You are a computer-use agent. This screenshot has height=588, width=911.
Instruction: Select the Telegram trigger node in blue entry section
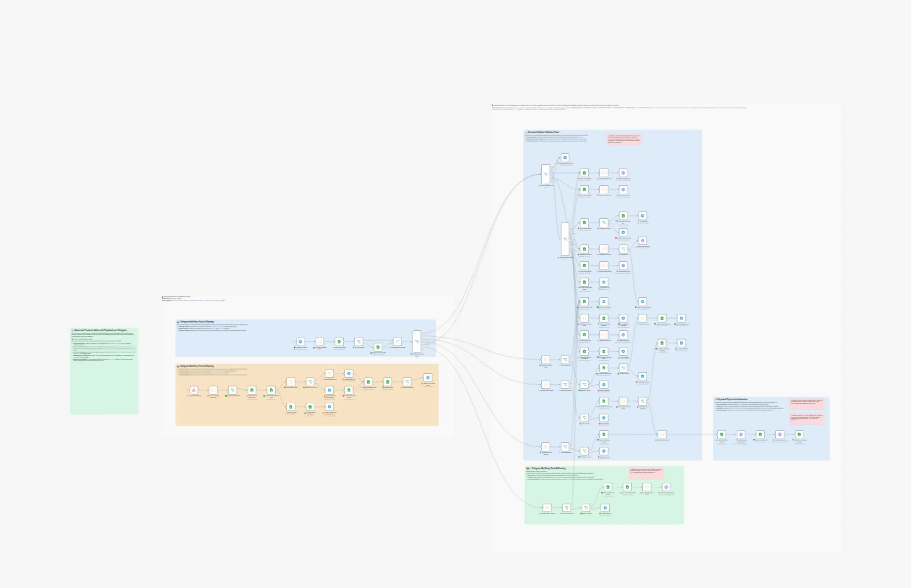300,342
